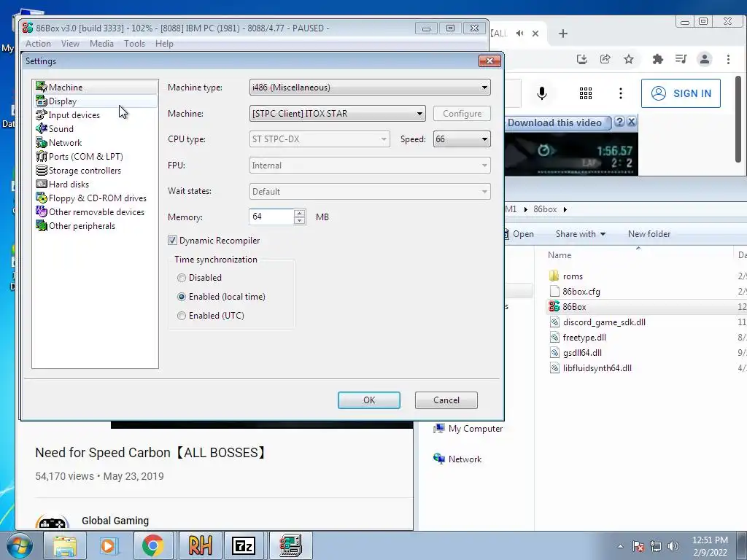
Task: Go to the Sound settings category
Action: click(x=61, y=128)
